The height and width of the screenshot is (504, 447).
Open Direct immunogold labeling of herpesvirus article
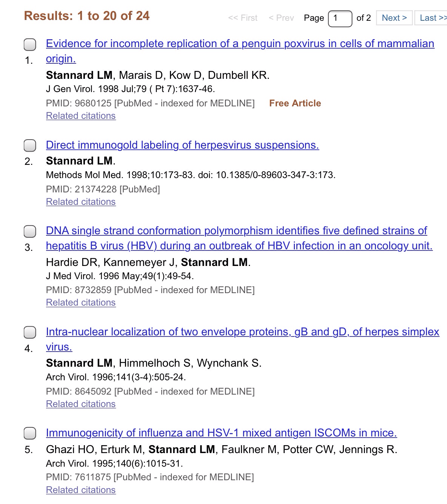[182, 145]
